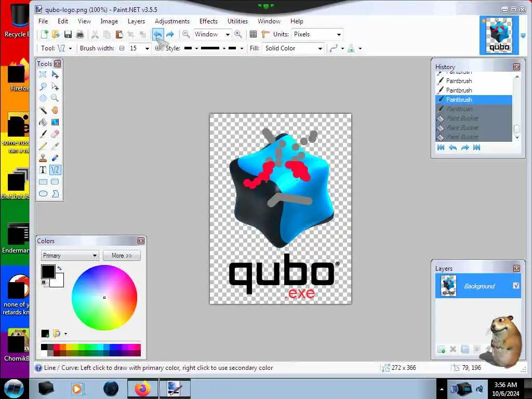Select the Ellipse shape tool
The image size is (532, 399).
coord(43,193)
